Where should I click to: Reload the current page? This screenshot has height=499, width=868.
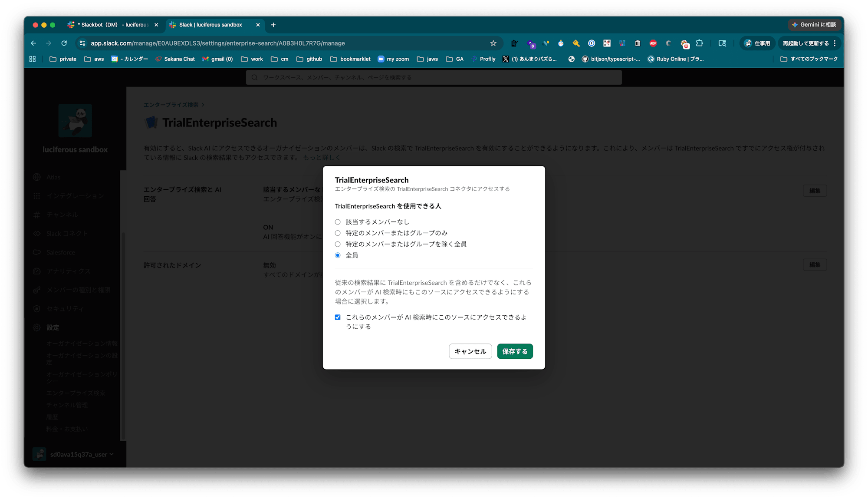pyautogui.click(x=64, y=43)
